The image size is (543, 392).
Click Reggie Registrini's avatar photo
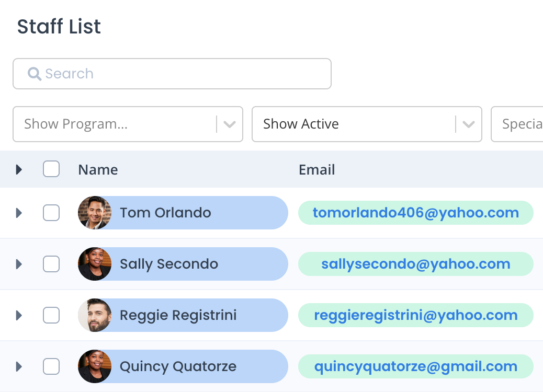click(x=95, y=315)
